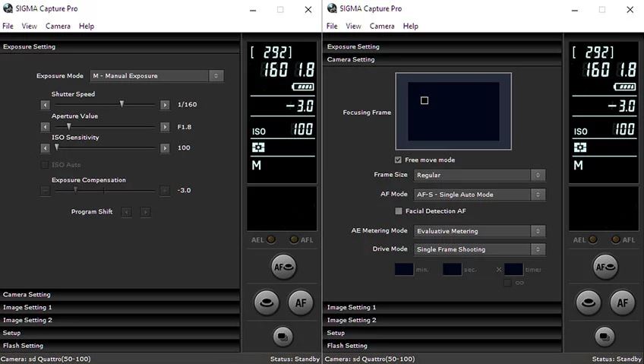Click round AF button in right window
Screen dimensions: 644x364
tap(623, 302)
